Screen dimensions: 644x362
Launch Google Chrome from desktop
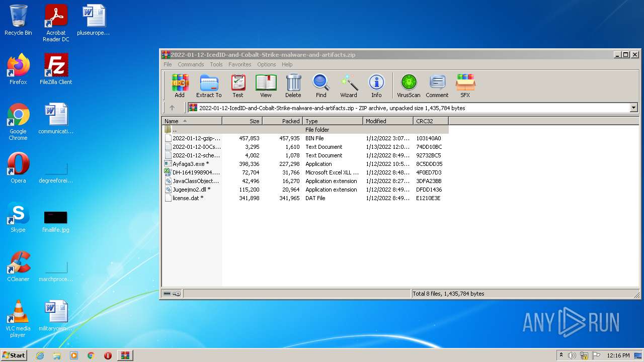(18, 122)
